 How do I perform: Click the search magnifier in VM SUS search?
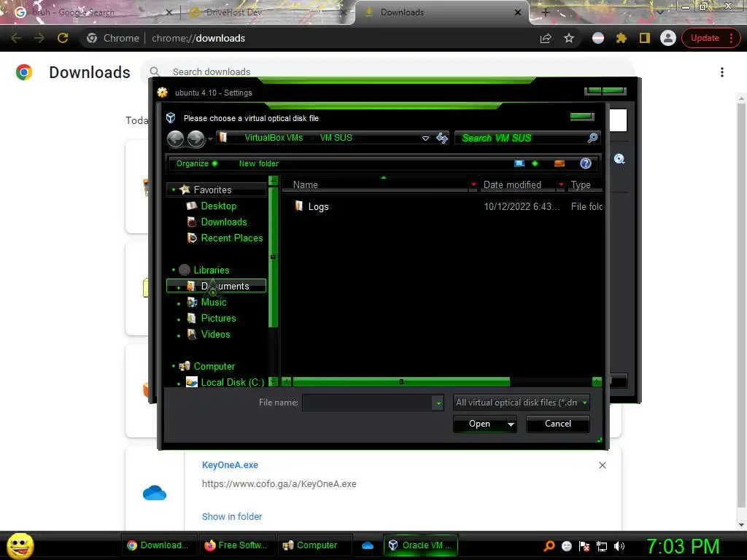(592, 138)
